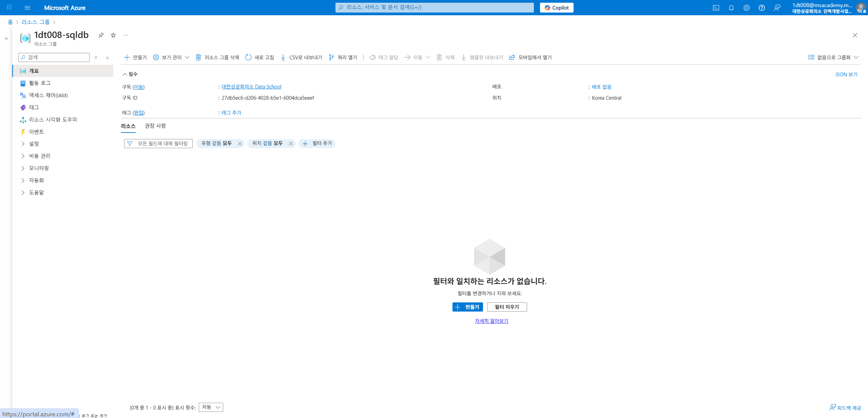
Task: Open the portal hamburger menu
Action: coord(27,8)
